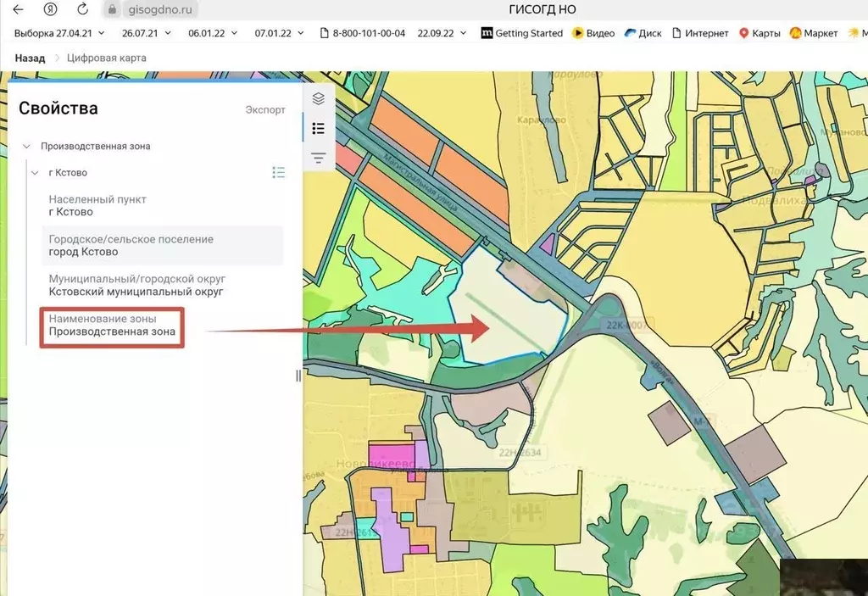
Task: Open the 8-800-101-00-04 bookmark
Action: (x=363, y=33)
